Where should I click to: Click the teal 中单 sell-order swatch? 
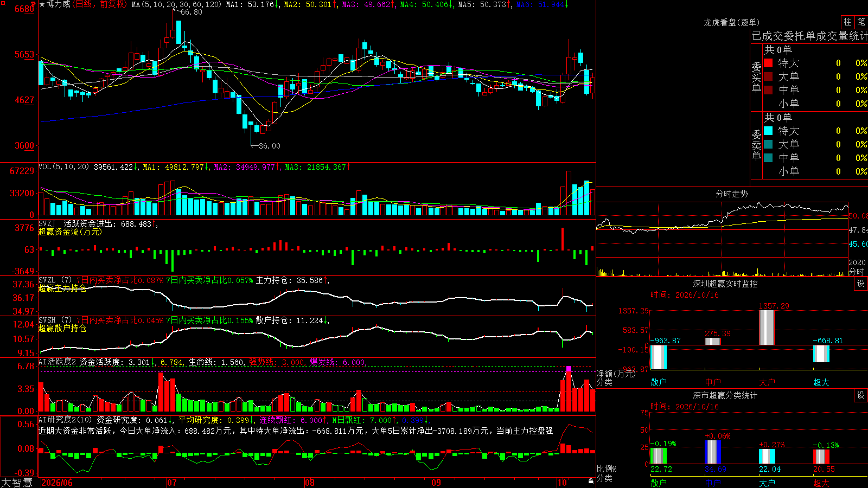tap(768, 158)
